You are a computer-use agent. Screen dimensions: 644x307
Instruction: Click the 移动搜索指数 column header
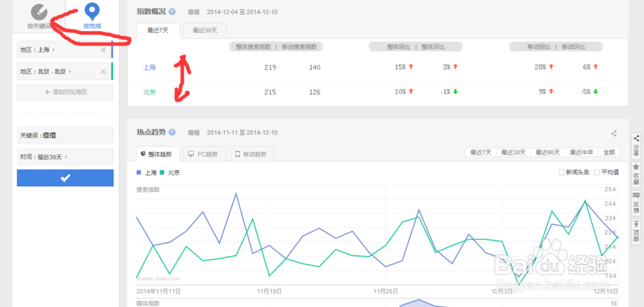pos(299,46)
